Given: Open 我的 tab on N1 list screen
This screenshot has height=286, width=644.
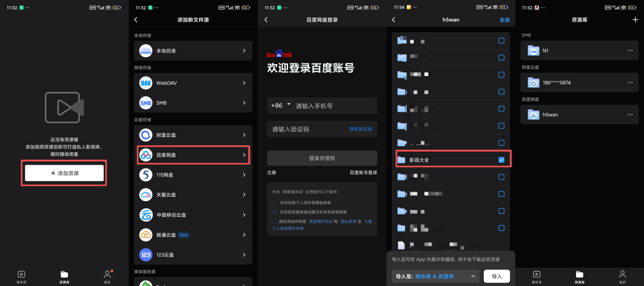Looking at the screenshot, I should pos(622,277).
